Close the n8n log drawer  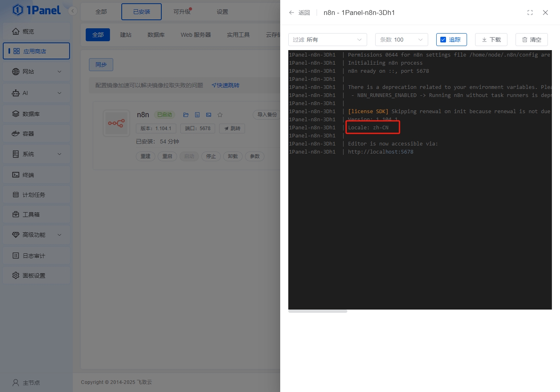tap(545, 13)
